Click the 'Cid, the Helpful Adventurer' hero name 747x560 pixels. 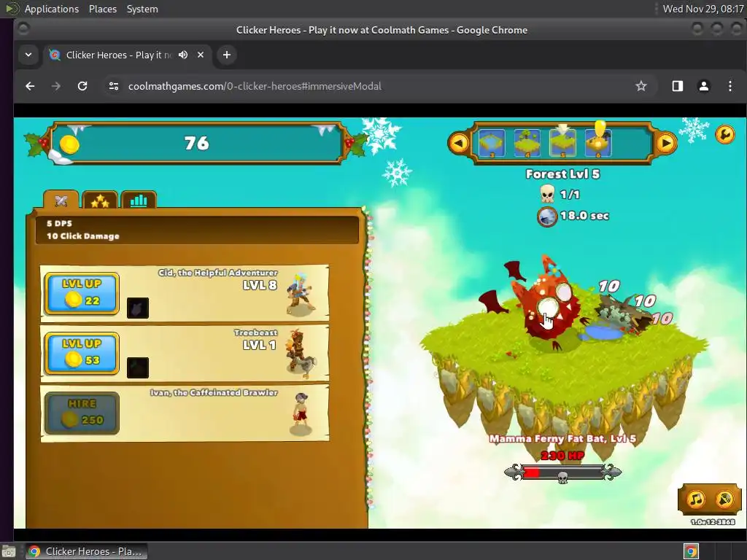pyautogui.click(x=217, y=273)
